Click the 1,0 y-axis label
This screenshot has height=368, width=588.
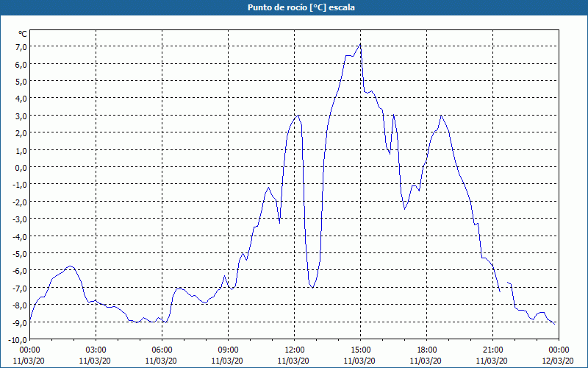tap(21, 150)
